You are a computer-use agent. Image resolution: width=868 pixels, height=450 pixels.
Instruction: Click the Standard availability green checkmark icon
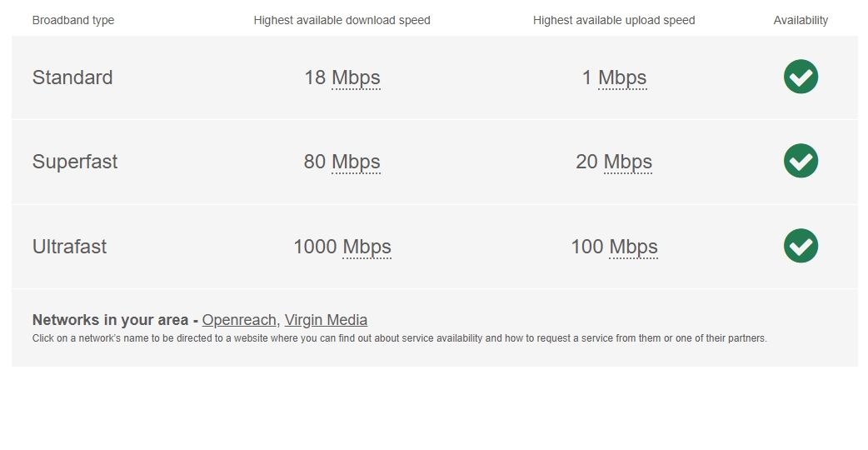[801, 77]
